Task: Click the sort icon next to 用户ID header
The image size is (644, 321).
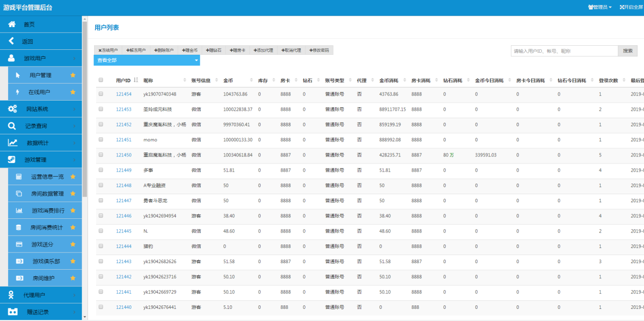Action: point(136,80)
